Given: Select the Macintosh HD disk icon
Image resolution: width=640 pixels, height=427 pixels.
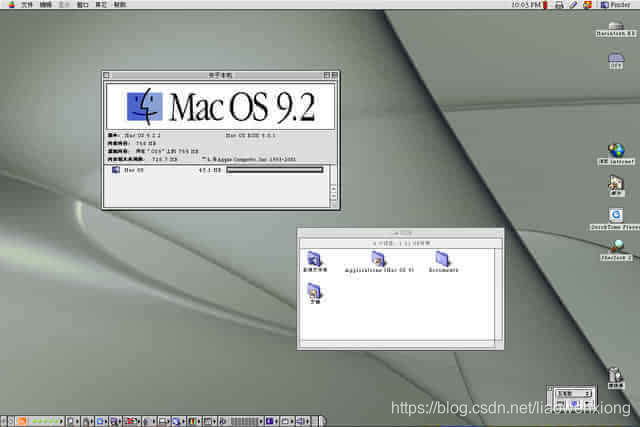Looking at the screenshot, I should [x=616, y=29].
